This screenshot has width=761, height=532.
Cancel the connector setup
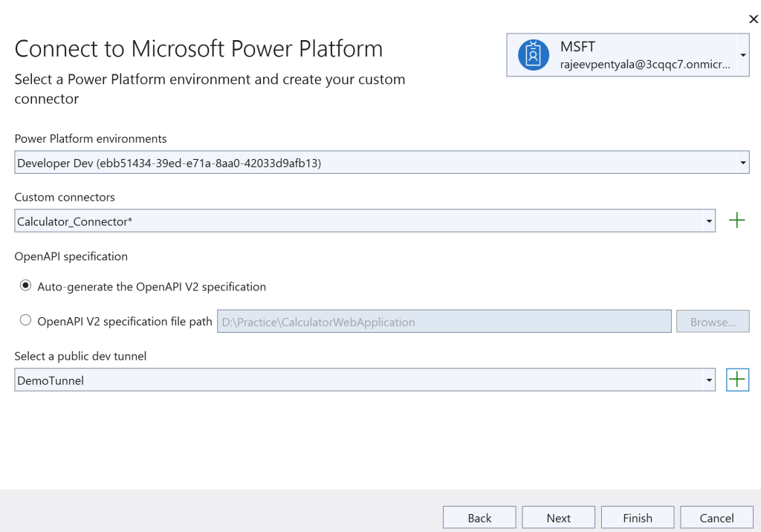tap(716, 518)
